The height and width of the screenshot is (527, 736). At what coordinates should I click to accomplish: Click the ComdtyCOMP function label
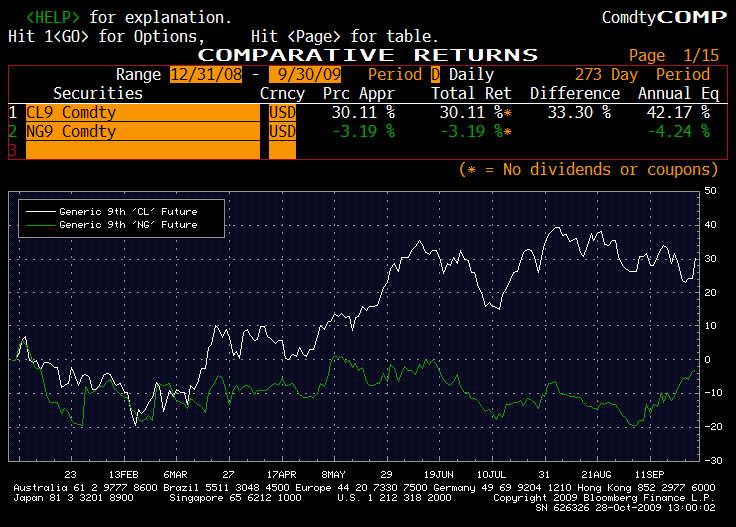664,17
